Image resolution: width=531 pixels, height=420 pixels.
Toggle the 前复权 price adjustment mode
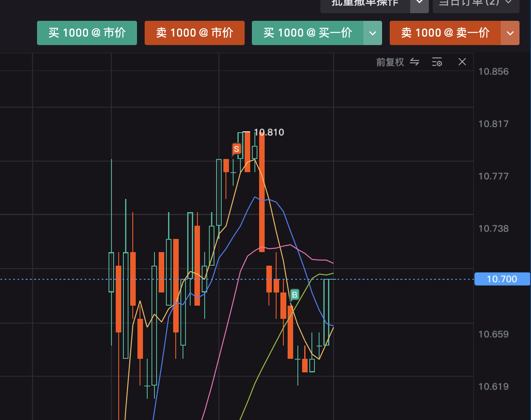point(390,62)
